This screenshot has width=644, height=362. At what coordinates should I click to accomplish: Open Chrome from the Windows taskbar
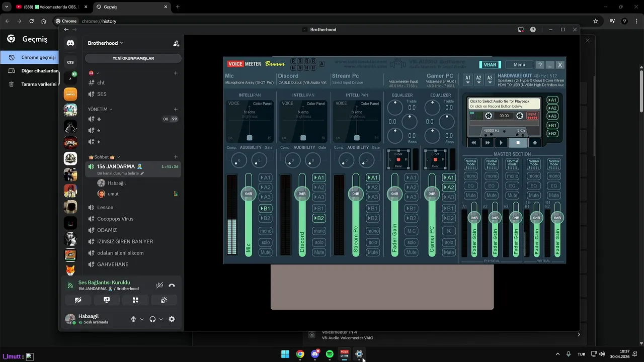[x=300, y=354]
